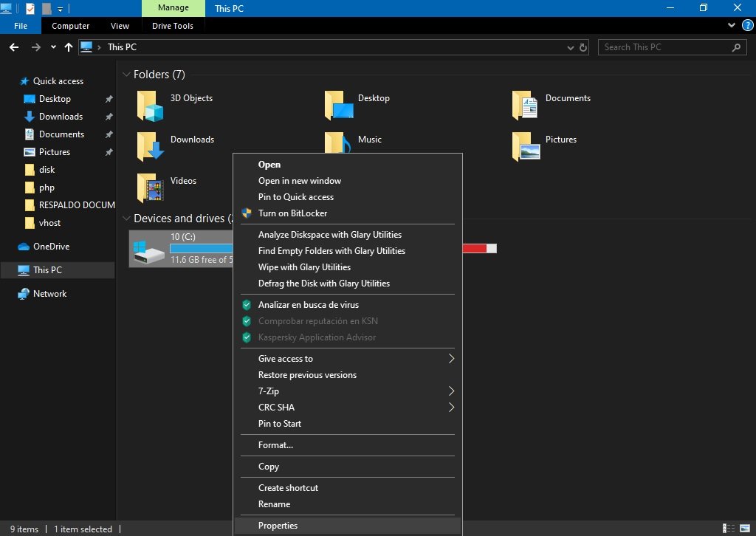The image size is (756, 536).
Task: Click the BitLocker shield icon
Action: click(x=247, y=213)
